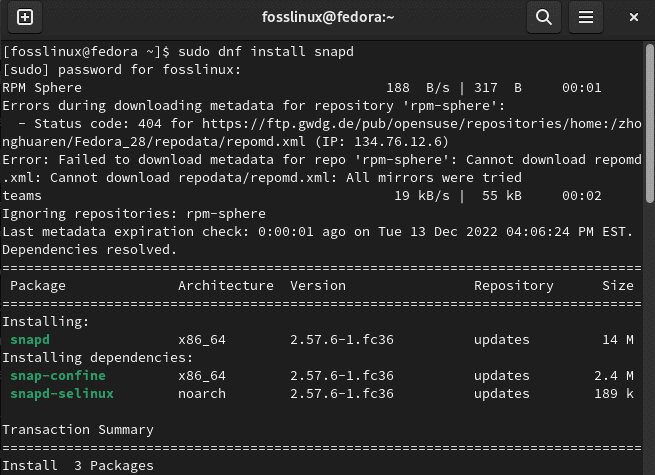655x475 pixels.
Task: Open the hamburger menu
Action: tap(586, 17)
